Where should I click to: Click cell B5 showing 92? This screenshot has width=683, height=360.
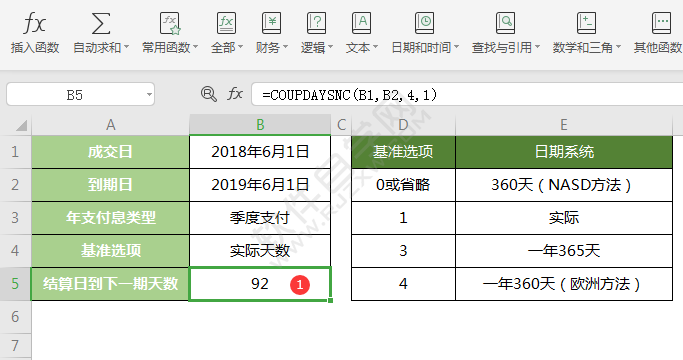click(x=260, y=284)
